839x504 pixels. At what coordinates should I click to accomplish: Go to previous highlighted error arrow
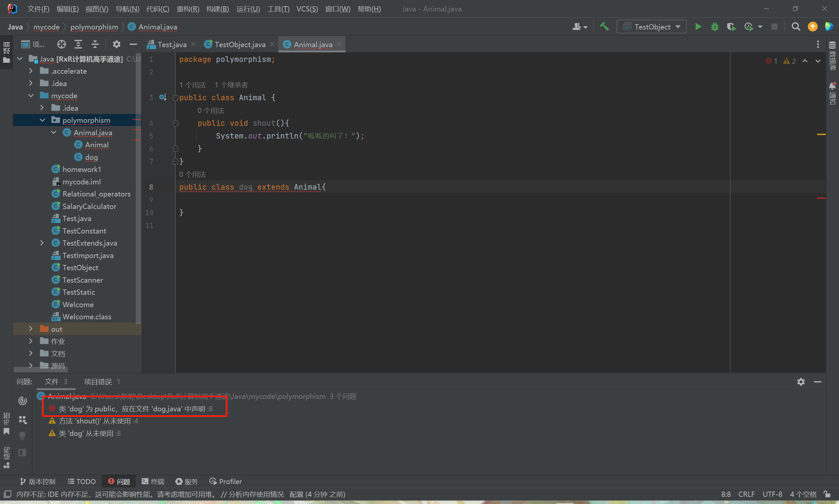805,61
